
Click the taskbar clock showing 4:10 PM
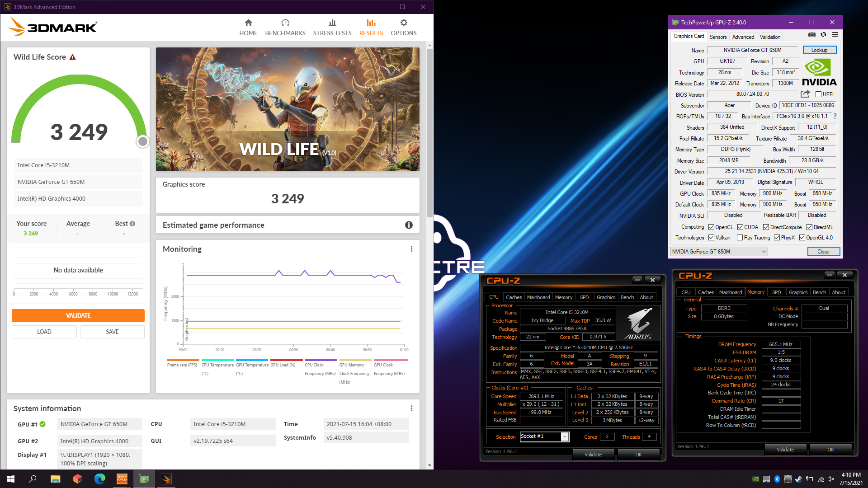click(851, 479)
